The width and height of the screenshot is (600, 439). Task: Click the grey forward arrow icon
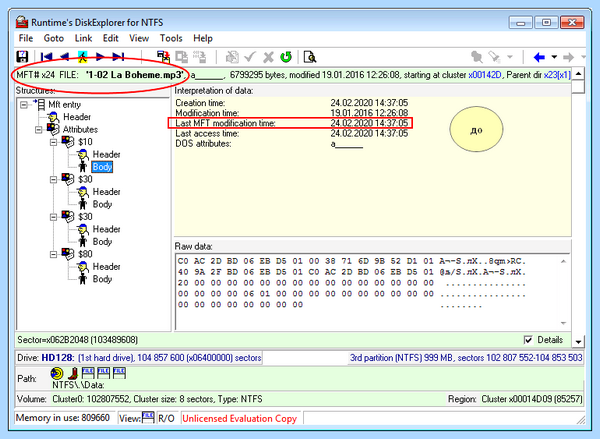pos(569,57)
